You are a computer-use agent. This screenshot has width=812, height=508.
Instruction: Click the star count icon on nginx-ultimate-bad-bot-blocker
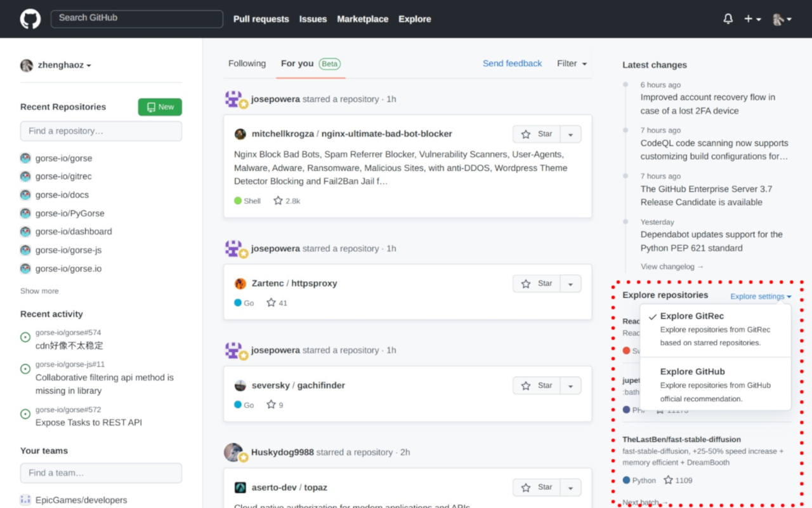[278, 201]
